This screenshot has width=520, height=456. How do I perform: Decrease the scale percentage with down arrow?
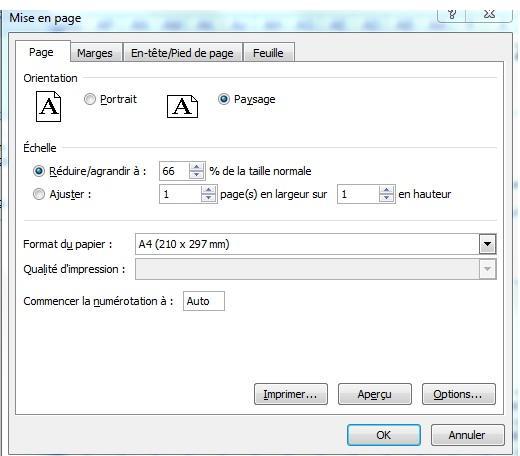197,175
